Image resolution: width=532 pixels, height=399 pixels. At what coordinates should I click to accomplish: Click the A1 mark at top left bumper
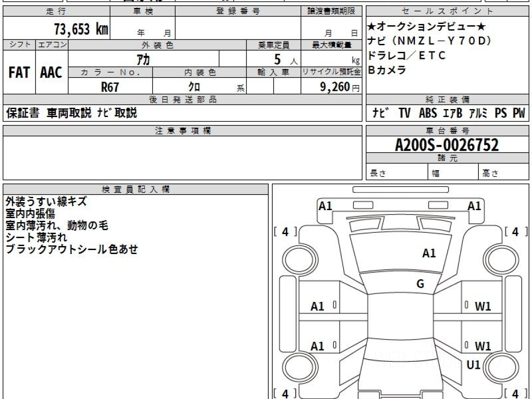325,206
